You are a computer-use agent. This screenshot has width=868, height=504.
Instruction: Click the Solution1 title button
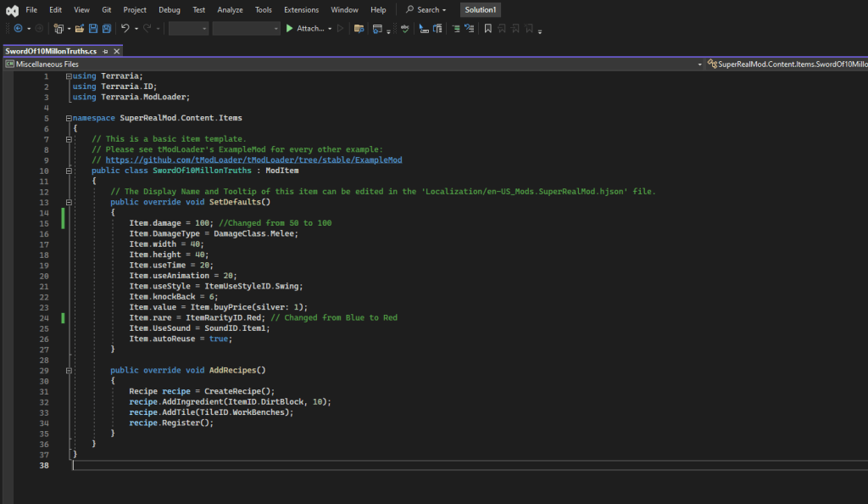click(x=480, y=10)
